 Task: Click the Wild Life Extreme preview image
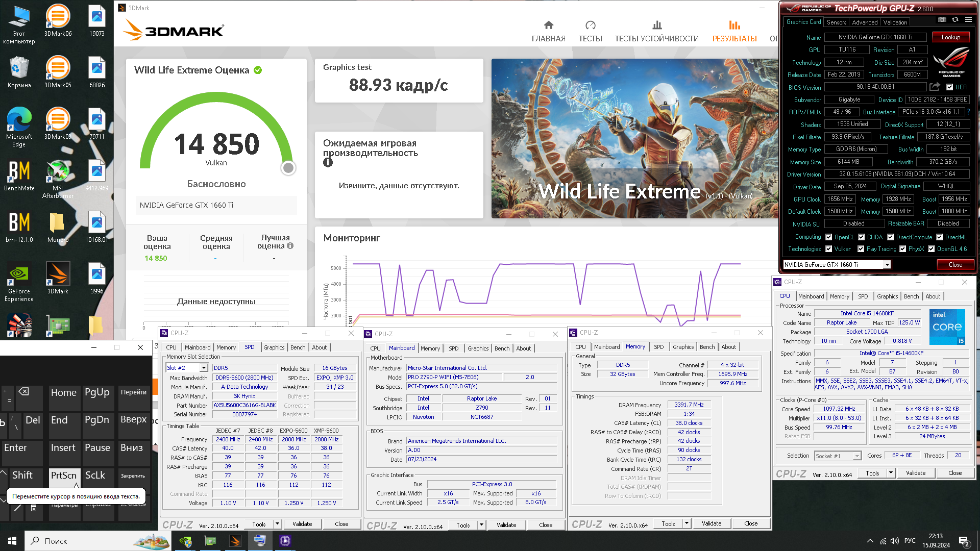(635, 138)
